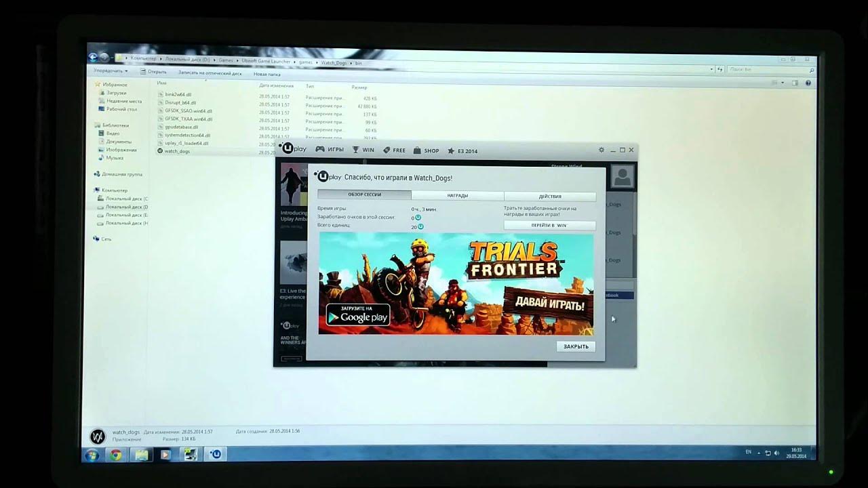The width and height of the screenshot is (868, 488).
Task: Open the E3 2014 section in Uplay
Action: (462, 151)
